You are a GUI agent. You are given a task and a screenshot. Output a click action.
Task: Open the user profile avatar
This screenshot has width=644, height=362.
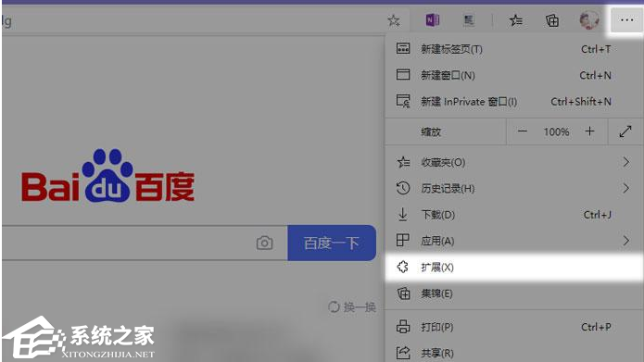[589, 20]
